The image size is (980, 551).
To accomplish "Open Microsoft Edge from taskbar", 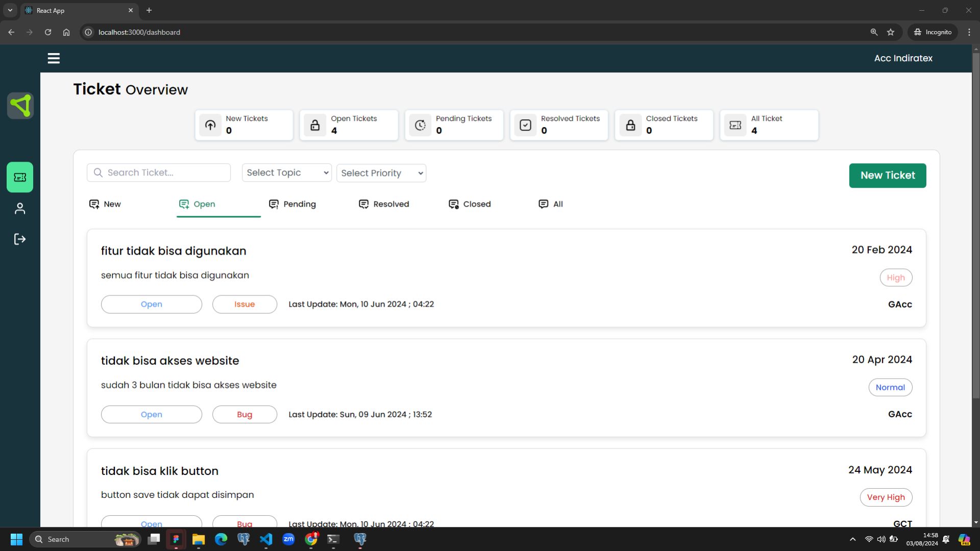I will click(221, 539).
